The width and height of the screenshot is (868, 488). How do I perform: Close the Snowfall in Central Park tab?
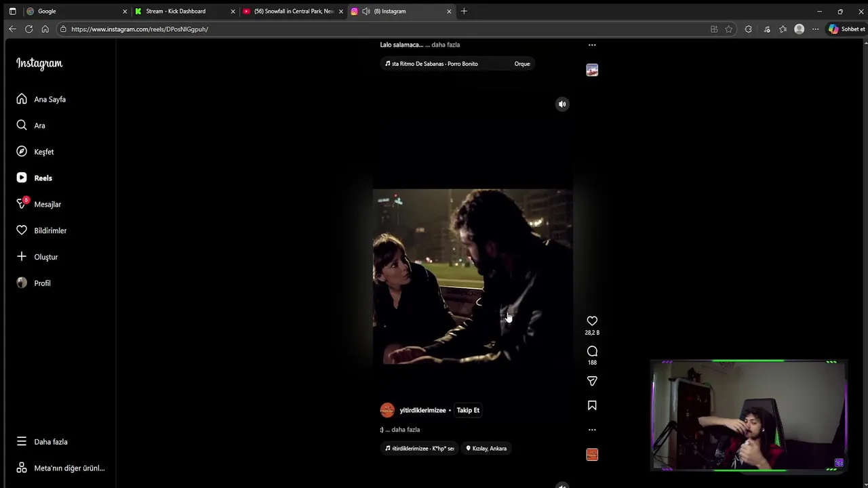tap(341, 12)
